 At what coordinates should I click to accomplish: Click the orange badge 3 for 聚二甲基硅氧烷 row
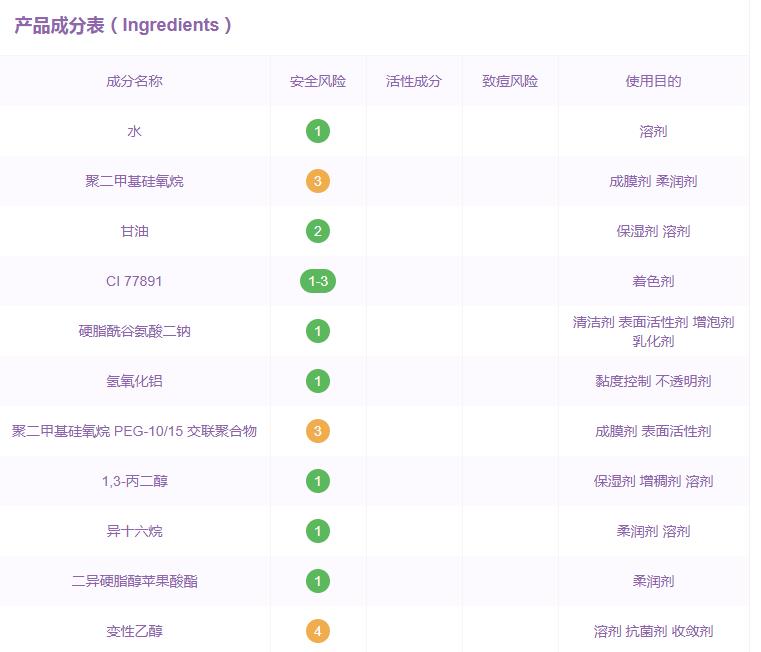(x=317, y=181)
